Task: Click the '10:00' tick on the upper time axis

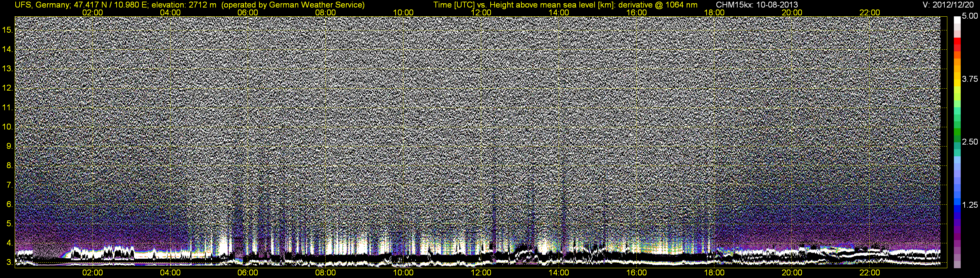Action: pyautogui.click(x=403, y=12)
